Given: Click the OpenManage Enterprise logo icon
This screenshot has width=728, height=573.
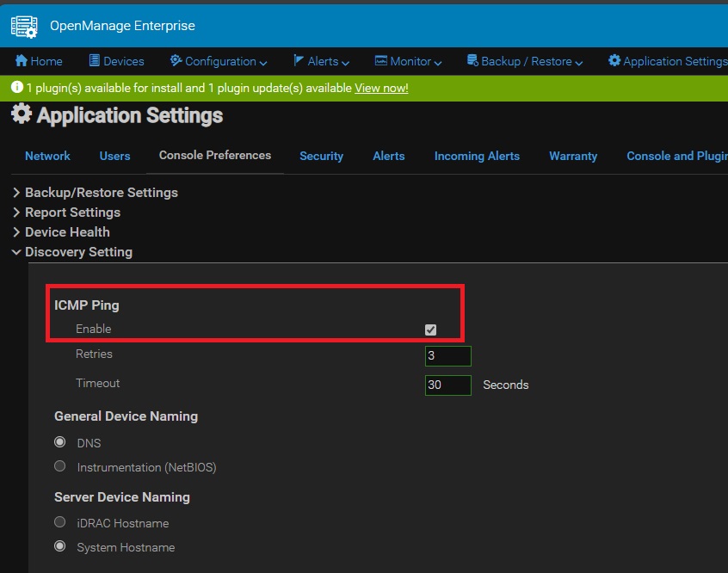Looking at the screenshot, I should pos(24,26).
